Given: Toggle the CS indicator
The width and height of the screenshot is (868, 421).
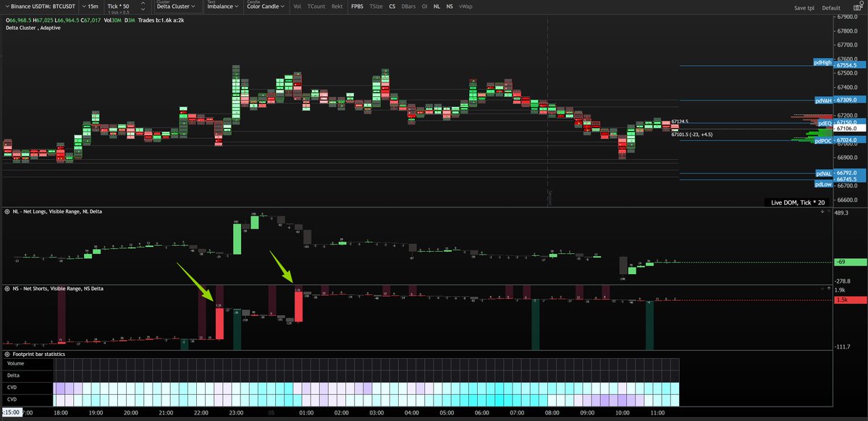Looking at the screenshot, I should click(392, 7).
